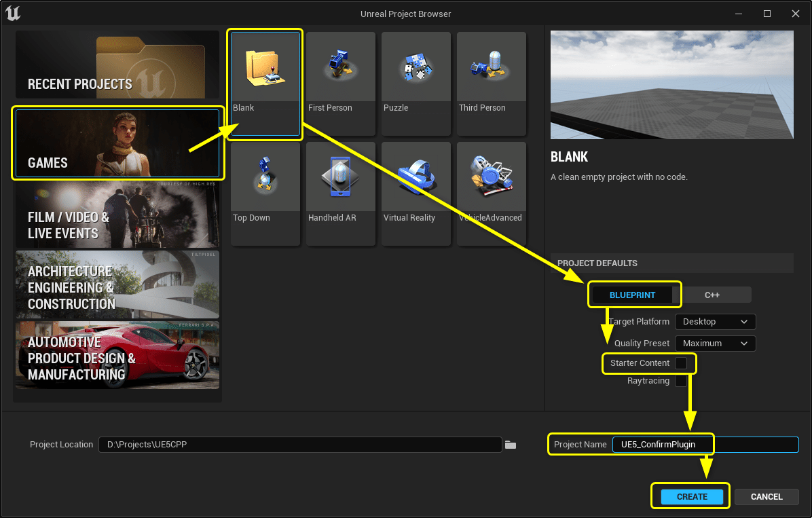This screenshot has height=518, width=812.
Task: Open the Target Platform dropdown
Action: click(715, 322)
